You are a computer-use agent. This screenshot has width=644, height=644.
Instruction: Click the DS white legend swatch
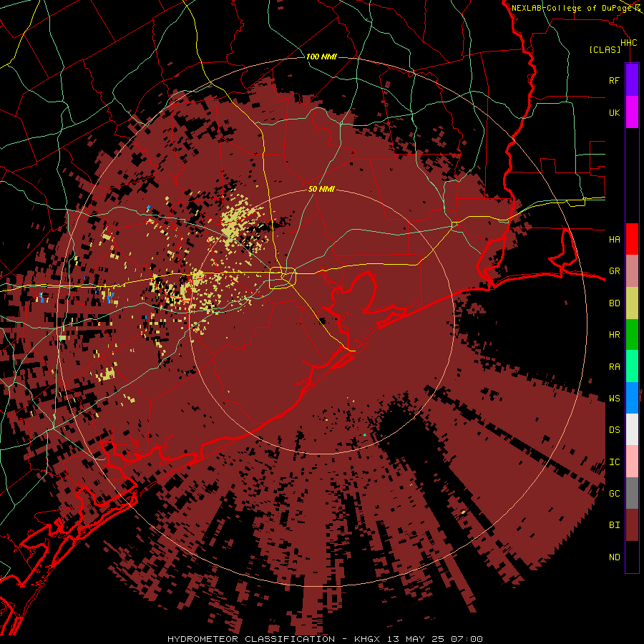(632, 429)
